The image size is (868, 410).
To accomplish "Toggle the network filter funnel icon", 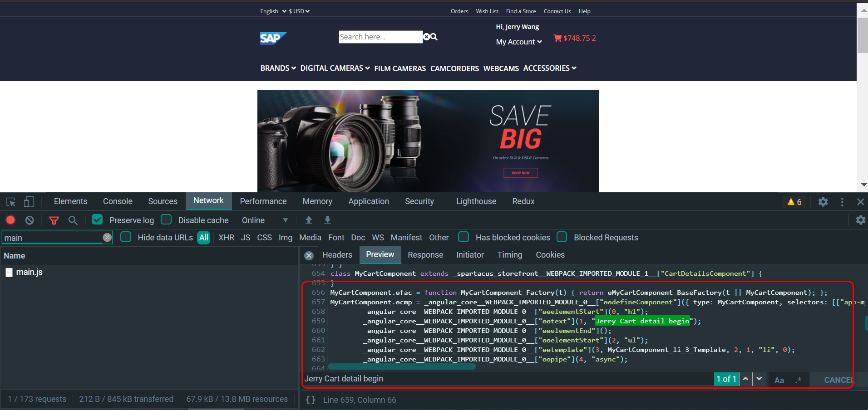I will [54, 220].
